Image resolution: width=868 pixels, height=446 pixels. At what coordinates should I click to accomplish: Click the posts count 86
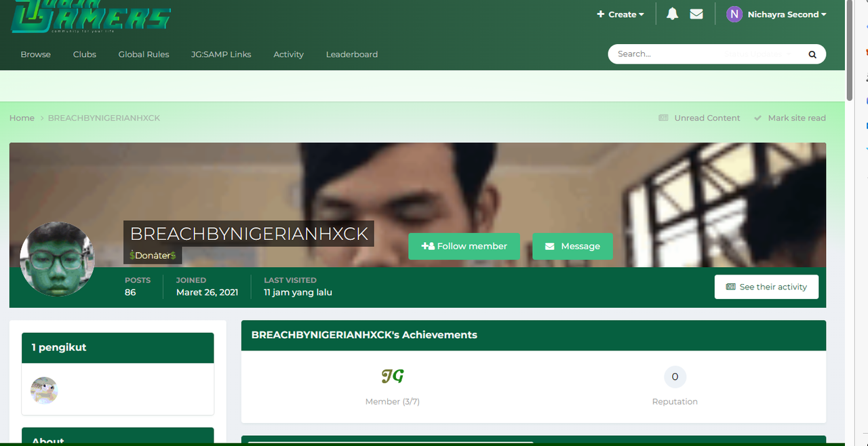click(x=130, y=292)
